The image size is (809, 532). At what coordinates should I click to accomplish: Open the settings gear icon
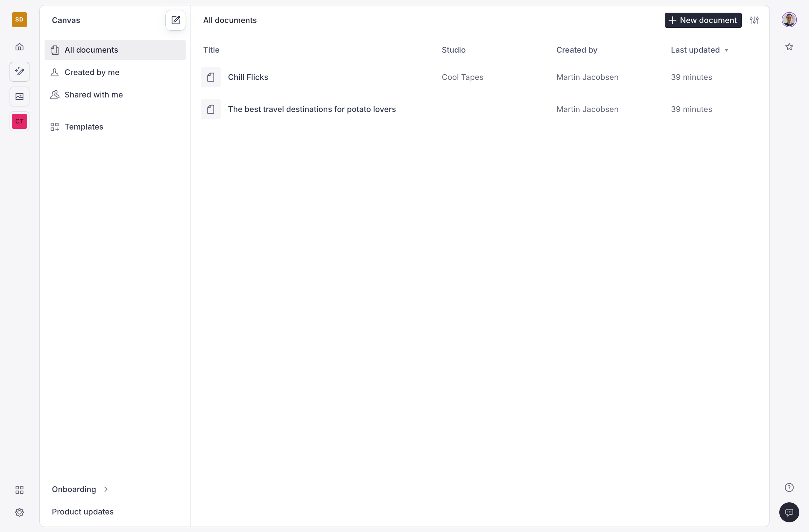point(19,512)
